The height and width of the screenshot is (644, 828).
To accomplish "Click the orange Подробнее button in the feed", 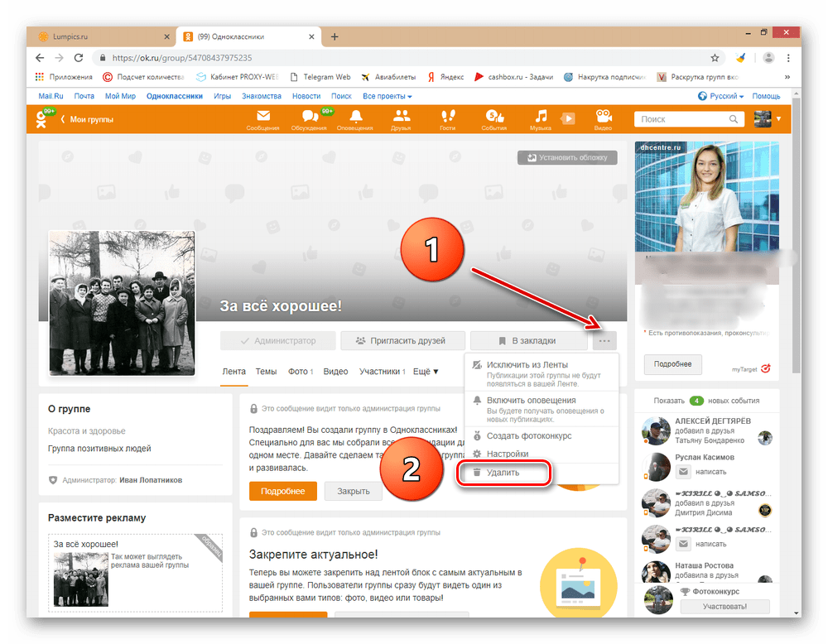I will [283, 491].
